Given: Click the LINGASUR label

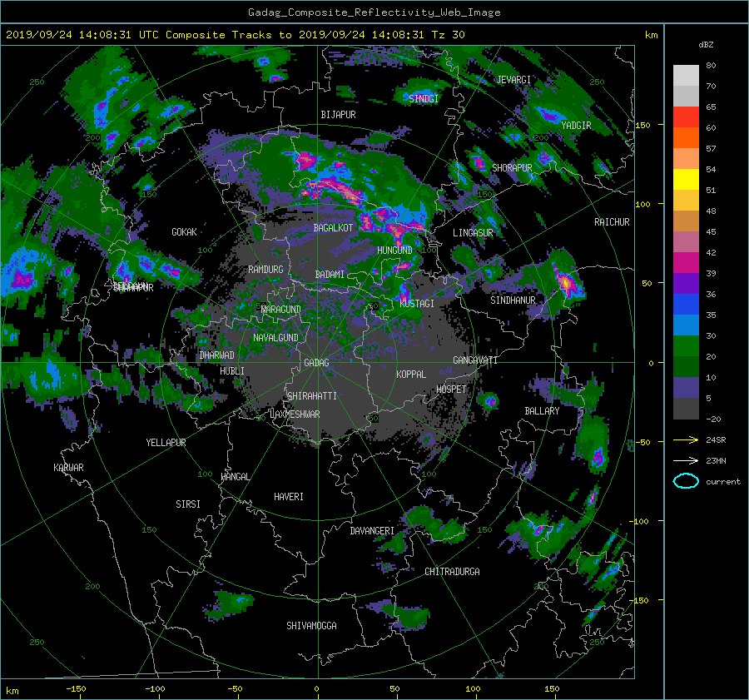Looking at the screenshot, I should [473, 233].
